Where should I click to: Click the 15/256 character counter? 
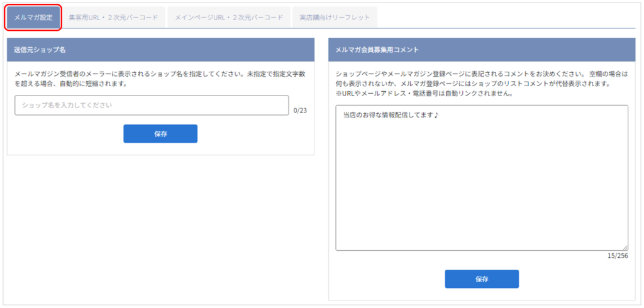tap(618, 256)
